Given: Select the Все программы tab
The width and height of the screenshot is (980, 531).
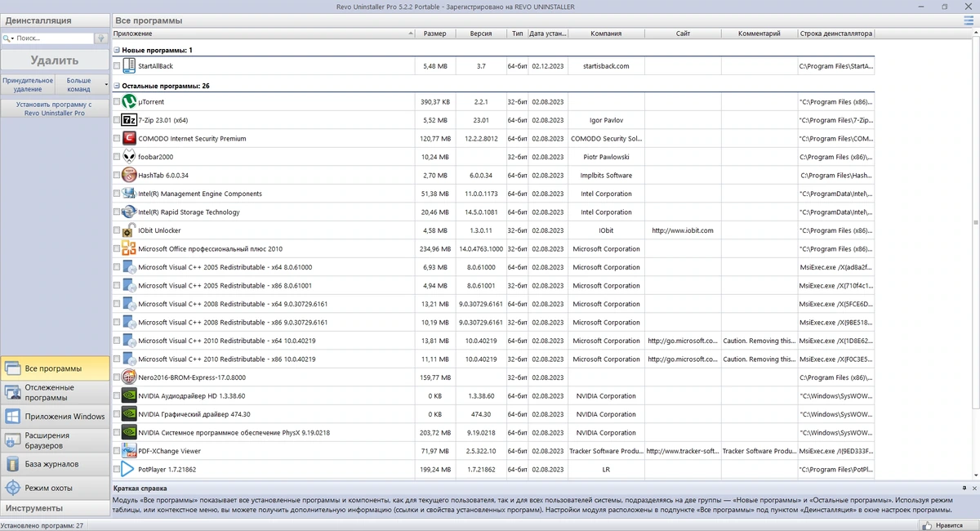Looking at the screenshot, I should [x=55, y=368].
